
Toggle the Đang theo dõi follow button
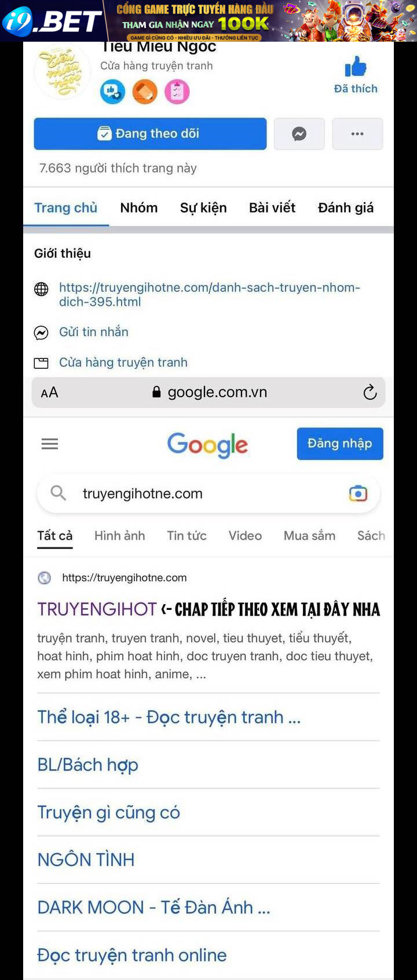[x=150, y=134]
